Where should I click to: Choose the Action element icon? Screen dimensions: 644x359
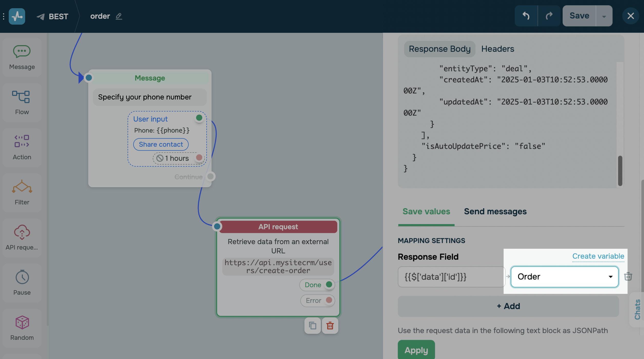tap(22, 147)
